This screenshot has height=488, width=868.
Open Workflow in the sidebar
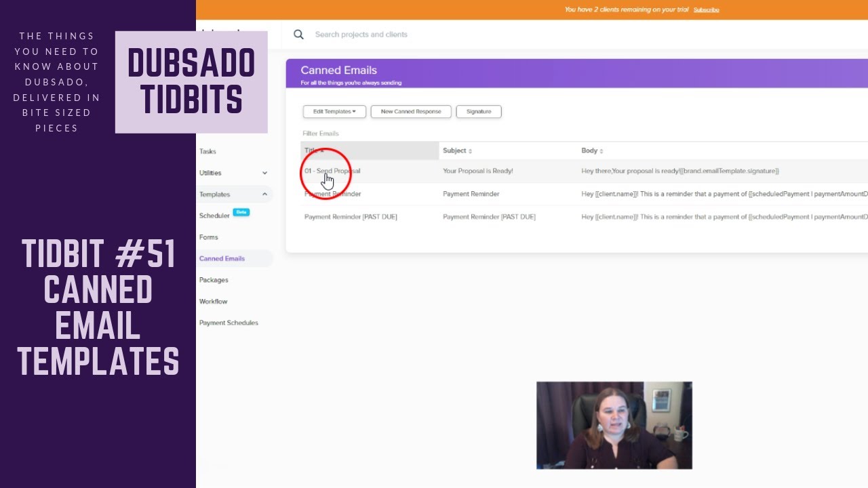[x=213, y=302]
